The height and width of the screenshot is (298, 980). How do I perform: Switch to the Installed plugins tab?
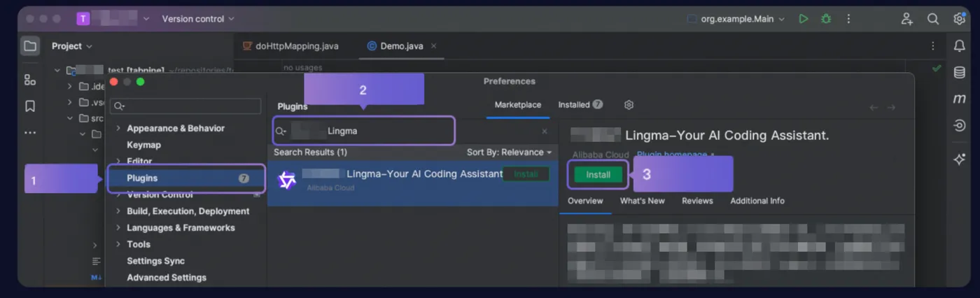(580, 105)
